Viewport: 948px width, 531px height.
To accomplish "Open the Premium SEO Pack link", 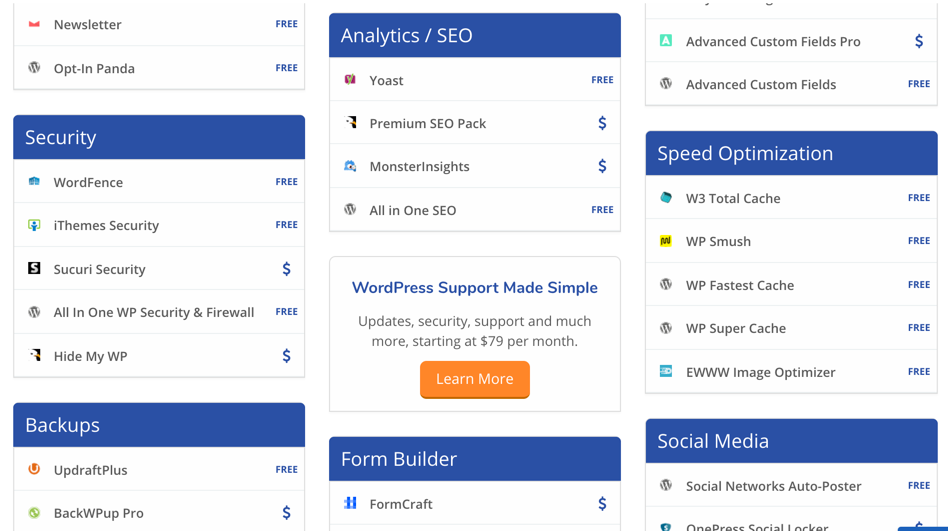I will point(427,123).
